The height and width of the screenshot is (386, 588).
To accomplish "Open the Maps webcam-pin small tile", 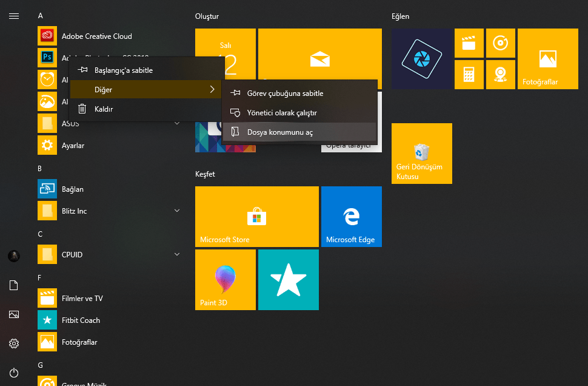I will (x=500, y=74).
